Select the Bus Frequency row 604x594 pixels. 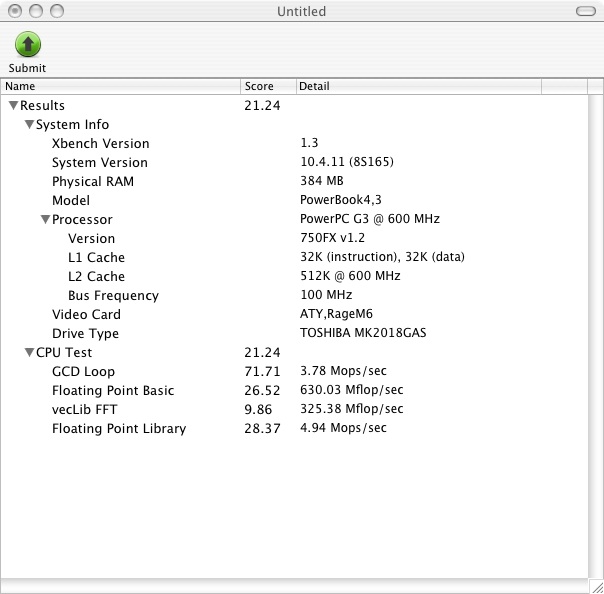point(113,296)
